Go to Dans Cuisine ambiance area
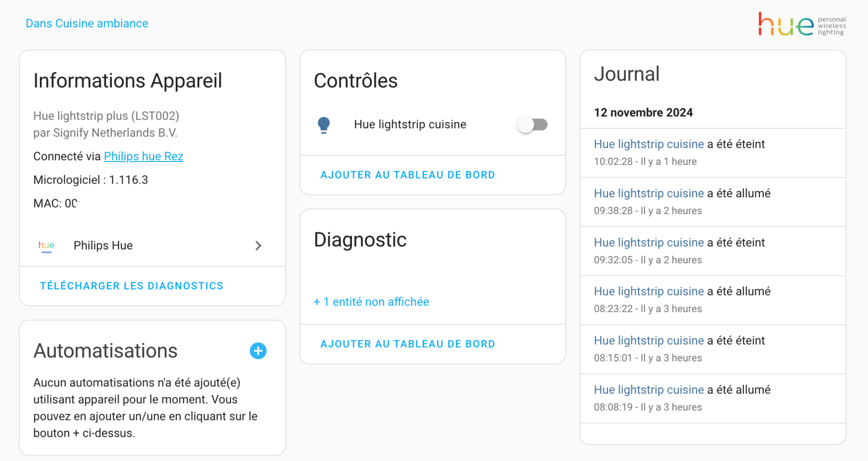Screen dimensions: 868x461 87,24
